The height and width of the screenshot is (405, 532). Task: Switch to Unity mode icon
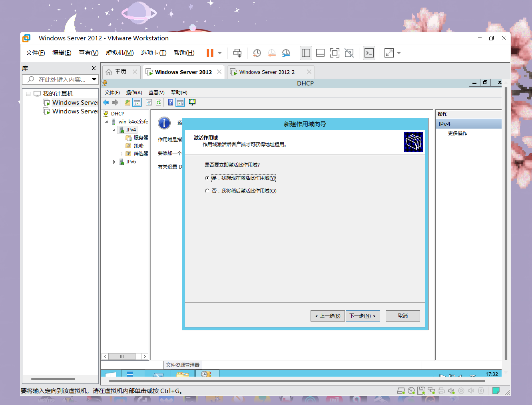click(349, 53)
